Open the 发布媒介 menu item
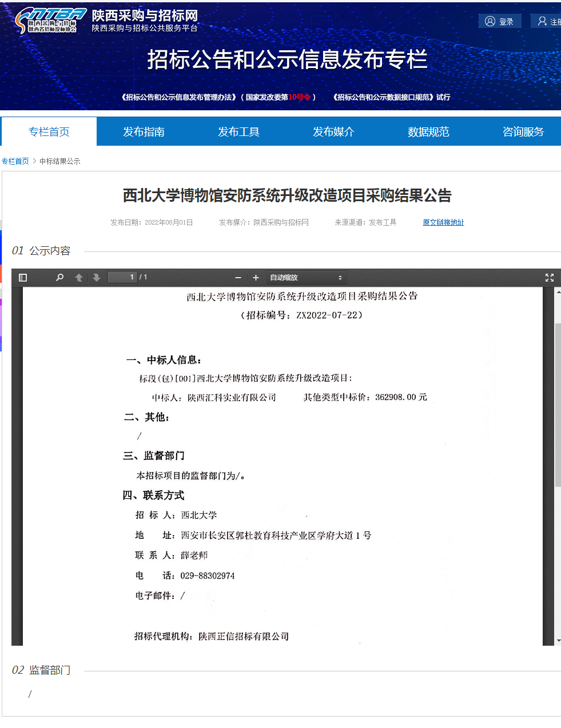The image size is (561, 728). 333,132
